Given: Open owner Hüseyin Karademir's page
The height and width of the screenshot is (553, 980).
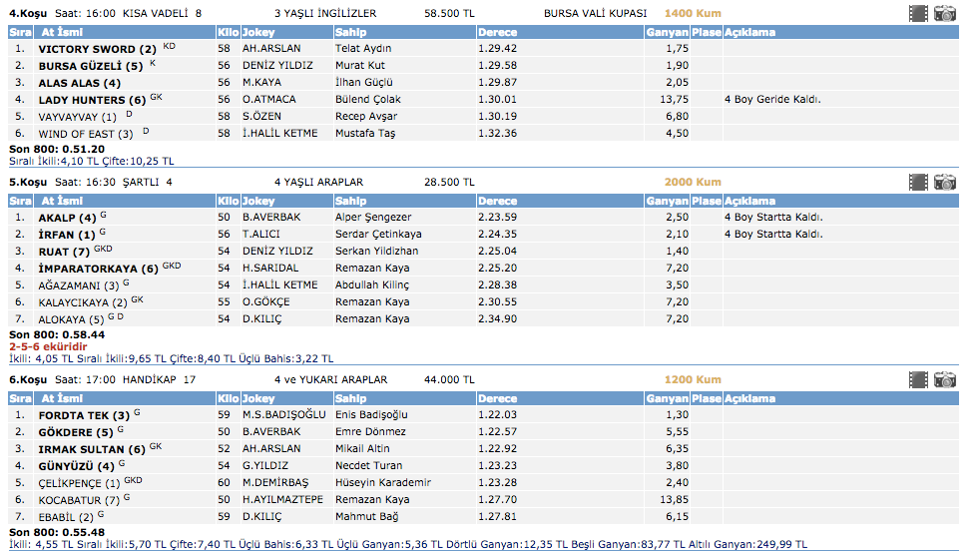Looking at the screenshot, I should (383, 483).
